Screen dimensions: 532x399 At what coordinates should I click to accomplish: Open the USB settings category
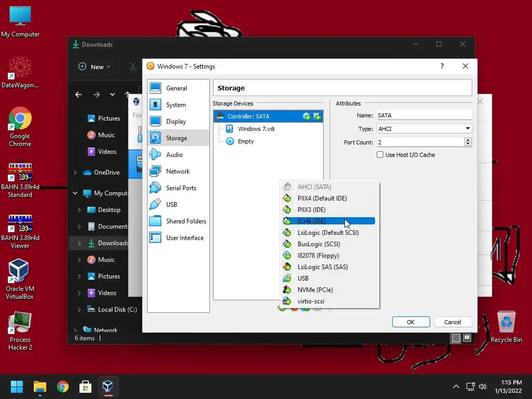(x=179, y=205)
